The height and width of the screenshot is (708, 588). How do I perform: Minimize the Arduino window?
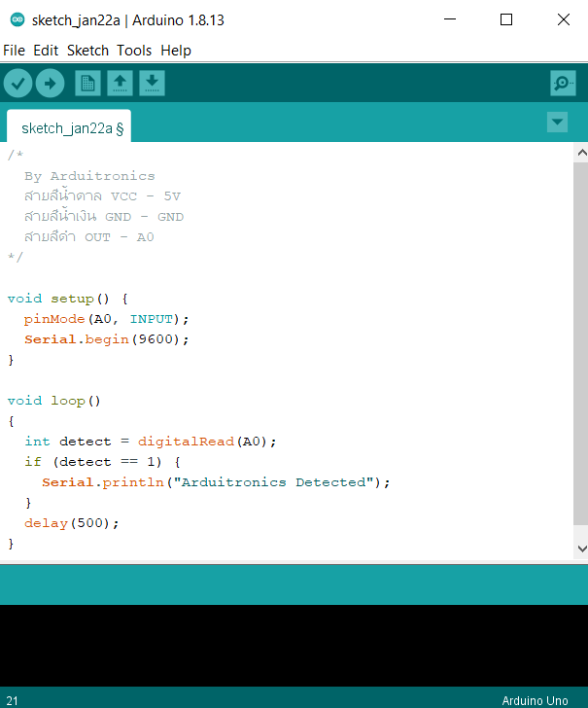(x=450, y=19)
